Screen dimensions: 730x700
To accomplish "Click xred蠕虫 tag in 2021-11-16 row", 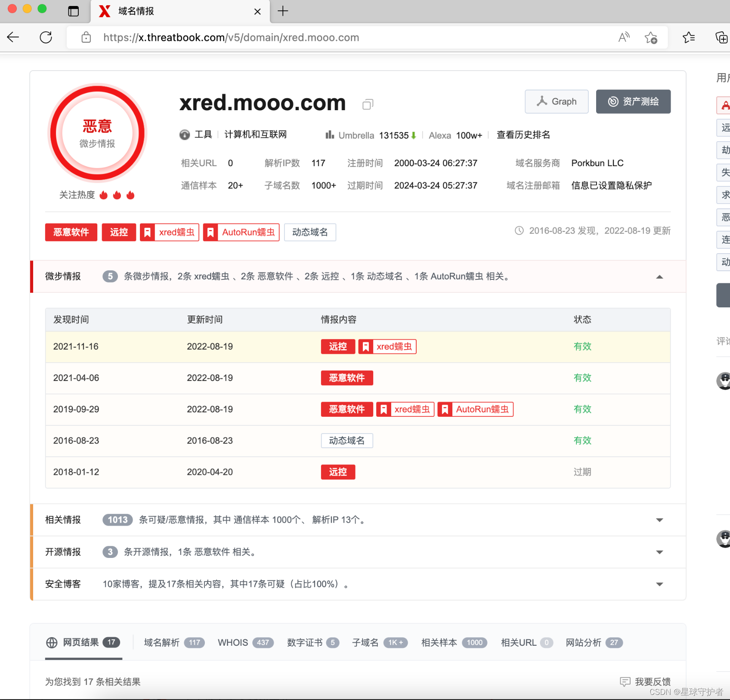I will pyautogui.click(x=387, y=347).
